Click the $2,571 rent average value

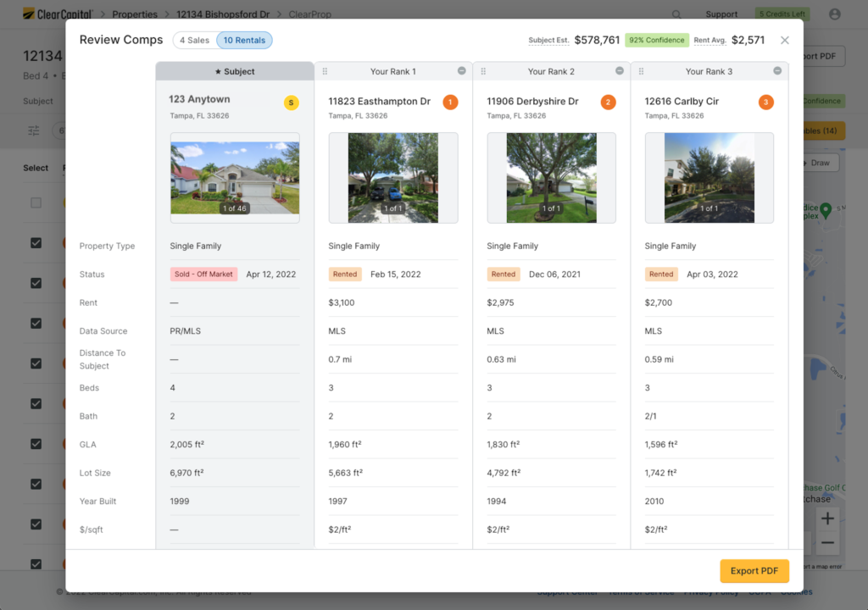click(748, 40)
